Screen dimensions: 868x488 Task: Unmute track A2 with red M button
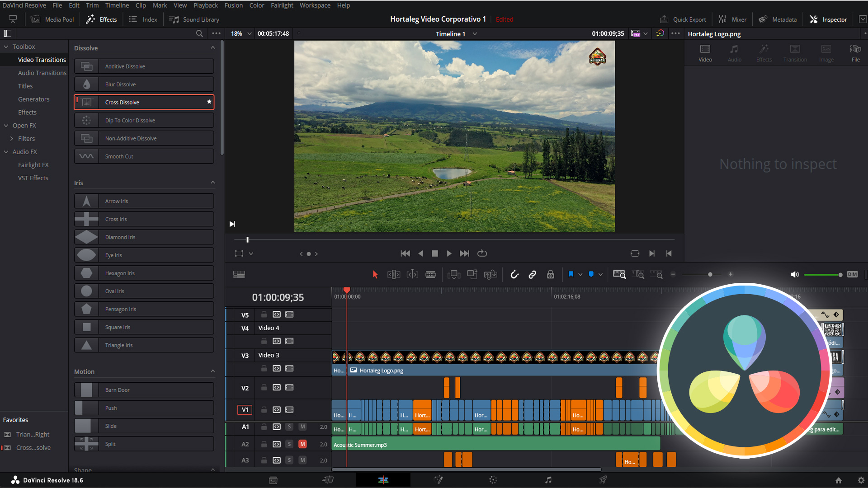tap(302, 444)
